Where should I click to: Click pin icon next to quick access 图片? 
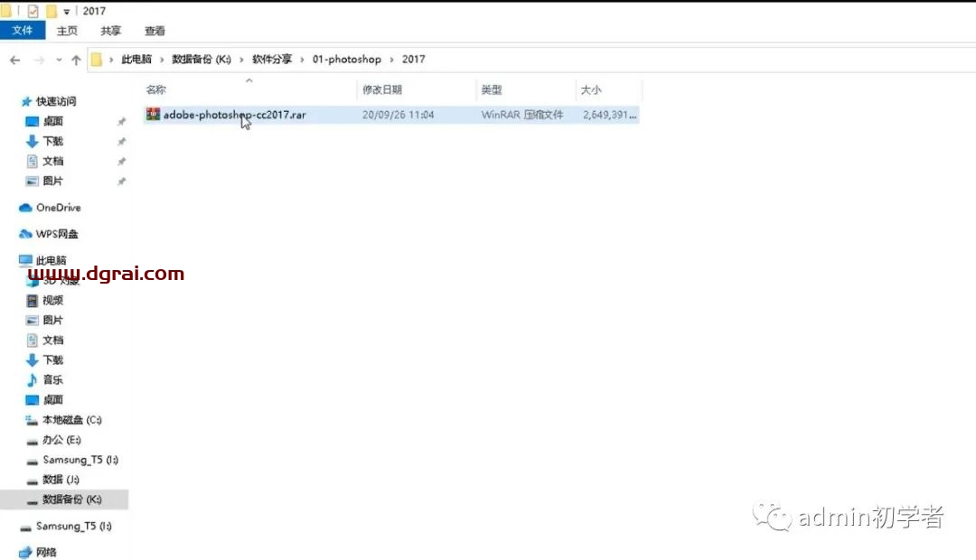(121, 181)
